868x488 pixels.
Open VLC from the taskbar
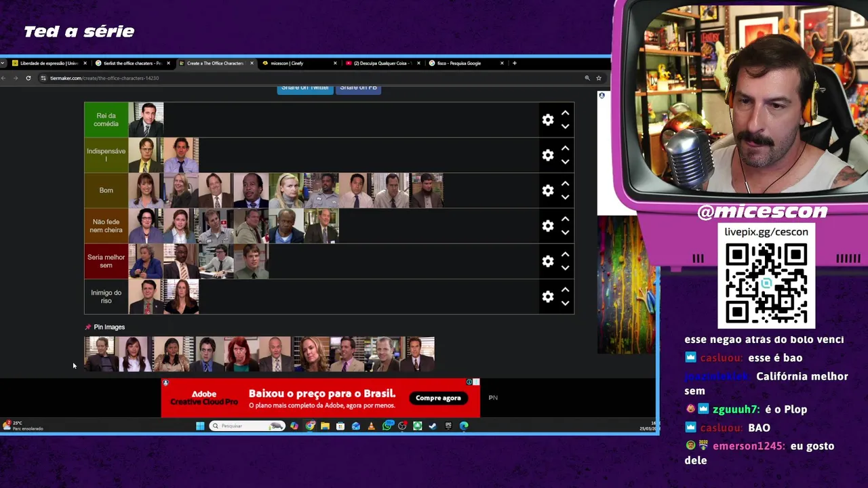(x=371, y=426)
